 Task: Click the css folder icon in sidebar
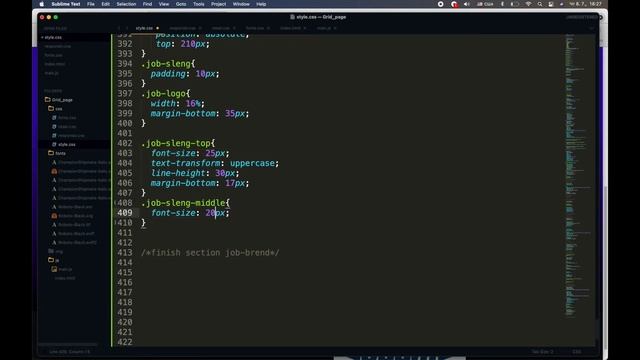coord(51,109)
